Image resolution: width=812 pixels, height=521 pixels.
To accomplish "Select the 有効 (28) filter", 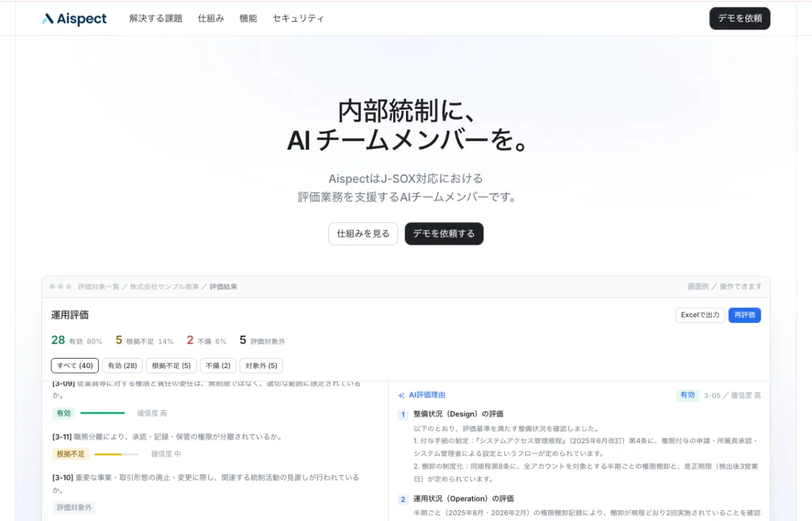I will (x=122, y=365).
